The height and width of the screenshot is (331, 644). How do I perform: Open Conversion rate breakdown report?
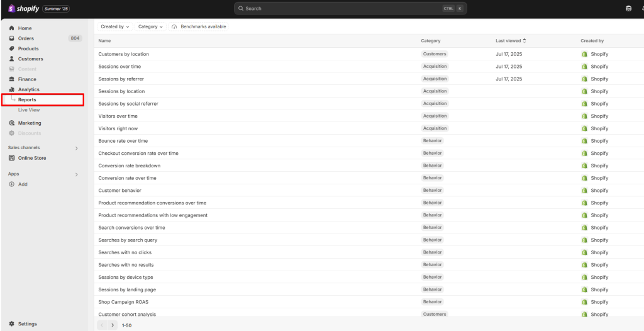(x=130, y=165)
